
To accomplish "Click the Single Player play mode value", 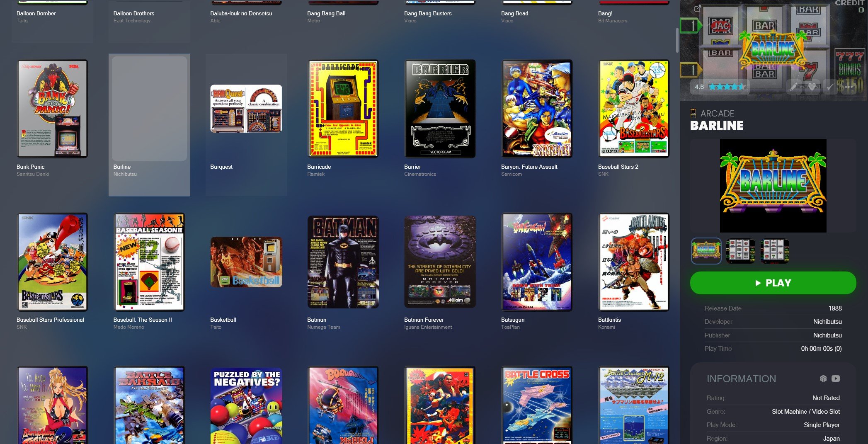I will (822, 425).
